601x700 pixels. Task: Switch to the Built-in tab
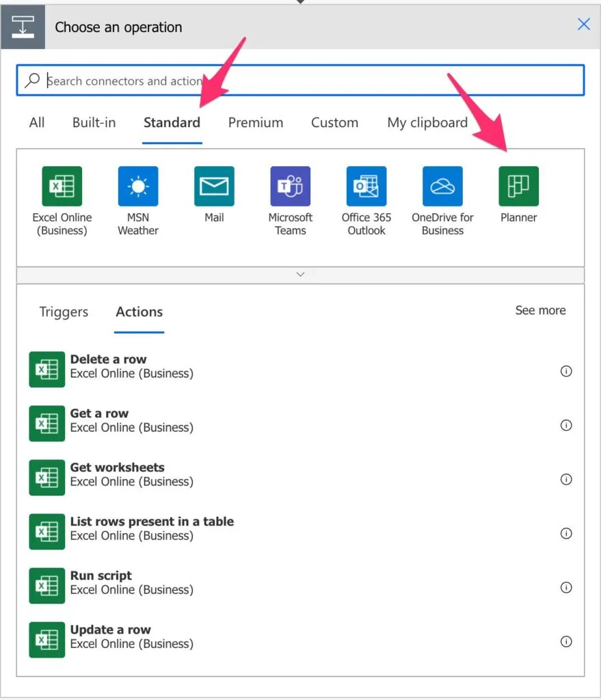point(94,123)
